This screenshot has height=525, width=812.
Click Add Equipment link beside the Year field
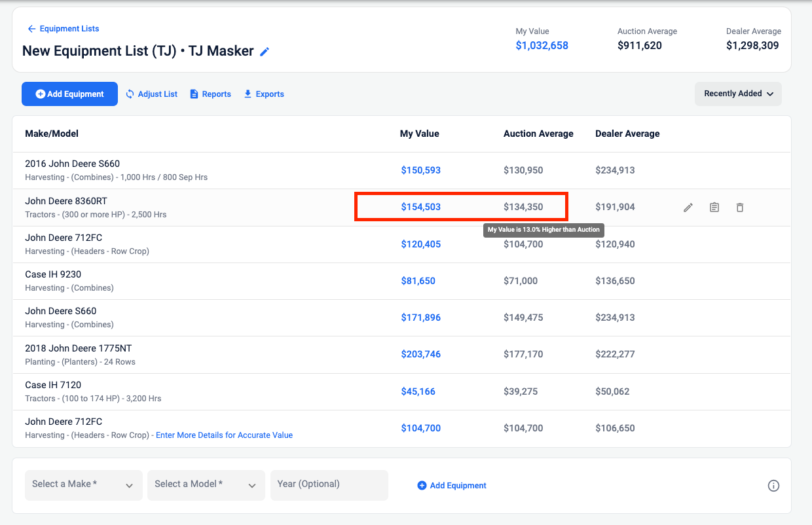pyautogui.click(x=452, y=486)
